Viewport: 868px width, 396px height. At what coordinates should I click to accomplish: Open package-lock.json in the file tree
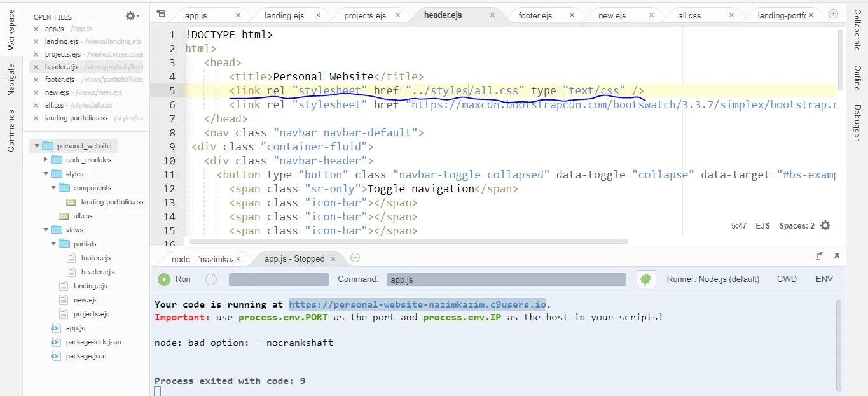[x=93, y=342]
